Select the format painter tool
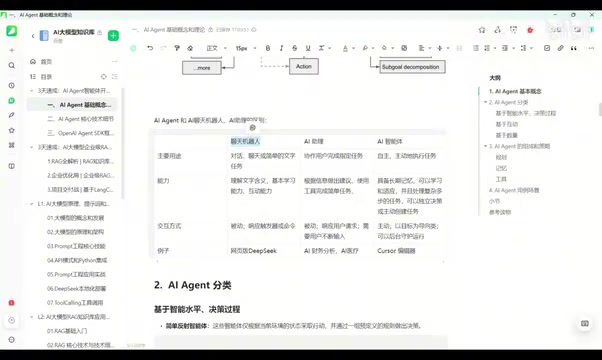The width and height of the screenshot is (602, 360). (177, 48)
